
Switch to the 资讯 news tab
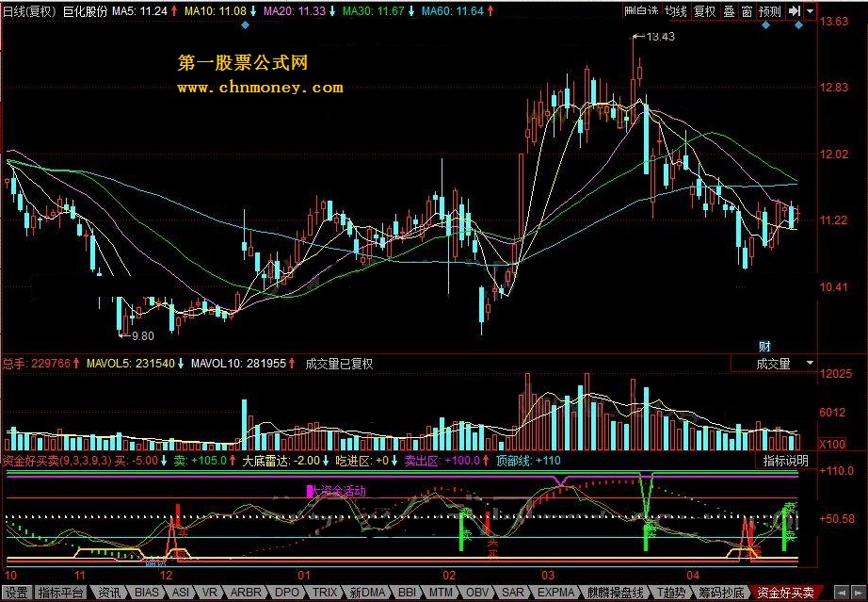point(108,593)
